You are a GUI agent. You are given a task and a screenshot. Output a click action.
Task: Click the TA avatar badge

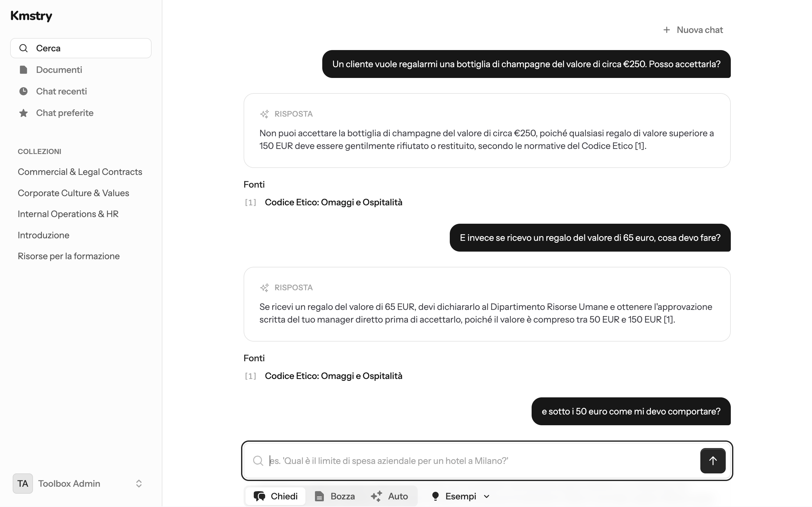tap(23, 484)
